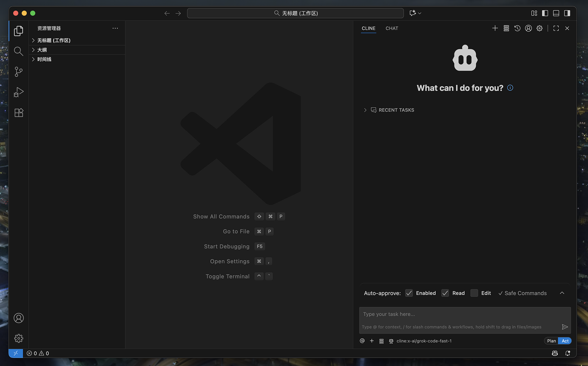
Task: Toggle the bottom panel visibility
Action: (556, 13)
